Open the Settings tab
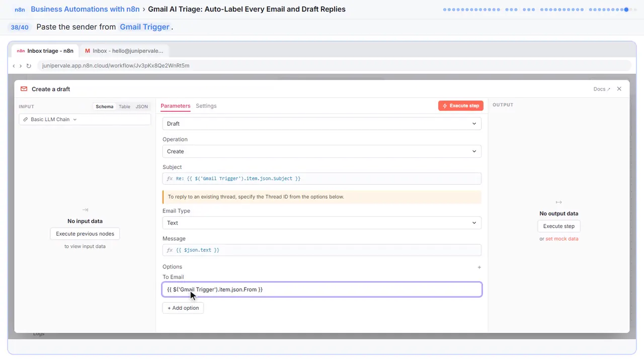 coord(206,106)
